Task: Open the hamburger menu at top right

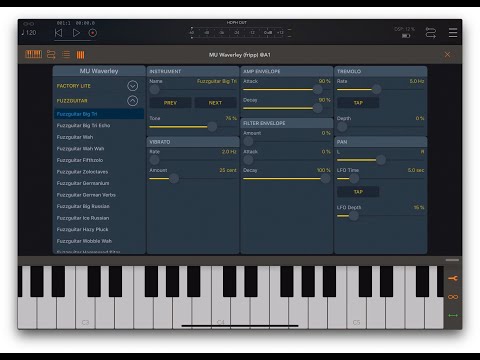Action: point(453,33)
